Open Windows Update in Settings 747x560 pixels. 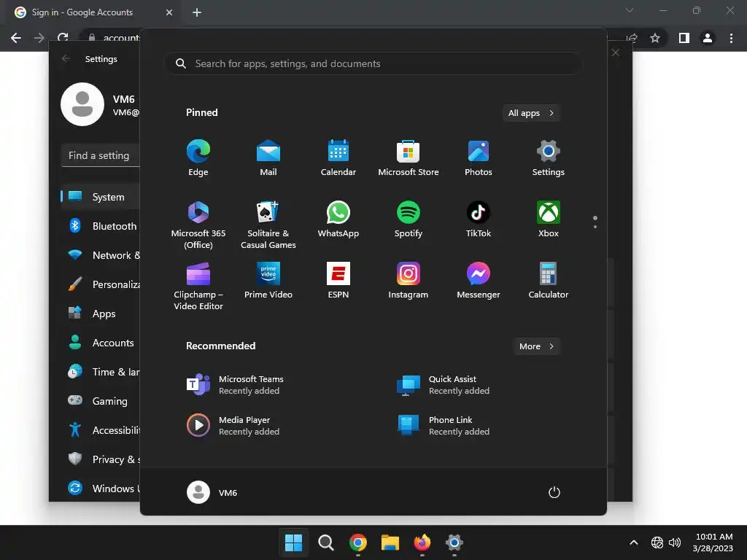click(100, 488)
